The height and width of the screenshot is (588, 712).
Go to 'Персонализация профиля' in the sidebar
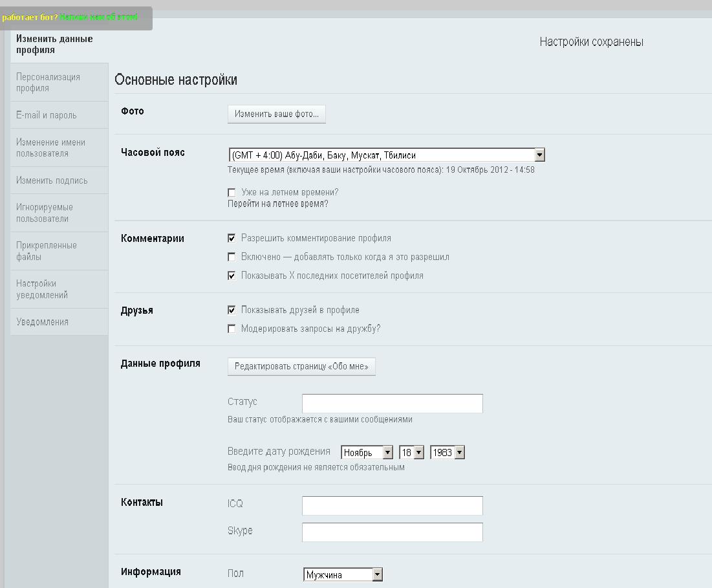[49, 82]
